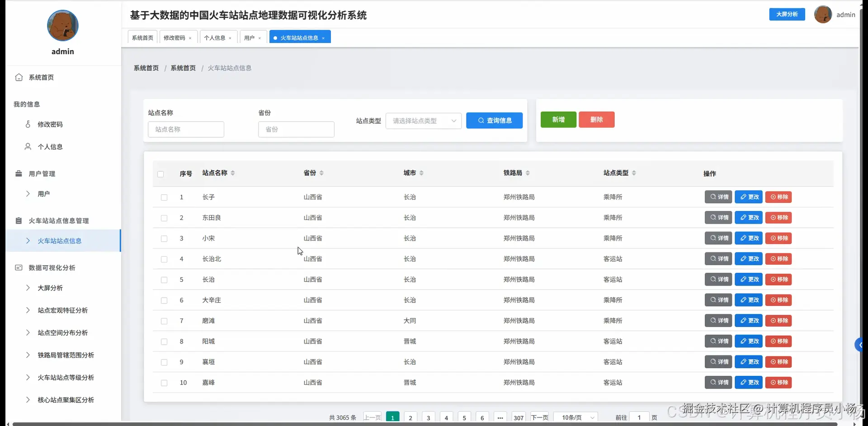Remove (移除) station 嘉峰

pos(778,383)
